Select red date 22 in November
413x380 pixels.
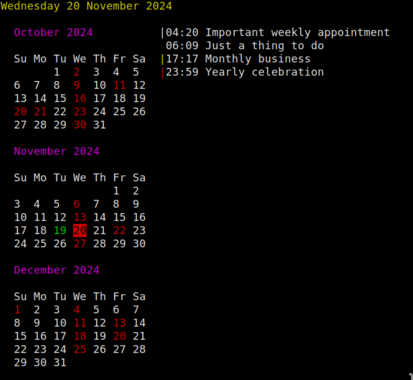[x=120, y=230]
